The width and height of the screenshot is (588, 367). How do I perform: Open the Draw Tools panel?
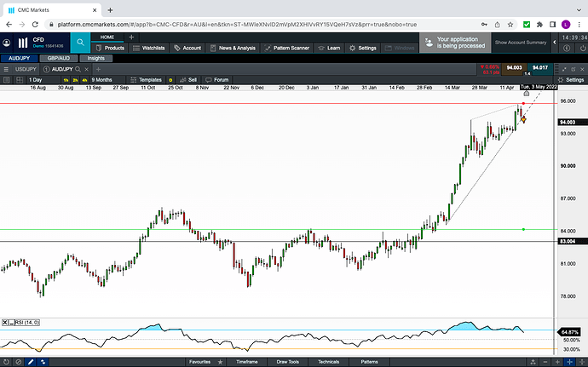(289, 362)
